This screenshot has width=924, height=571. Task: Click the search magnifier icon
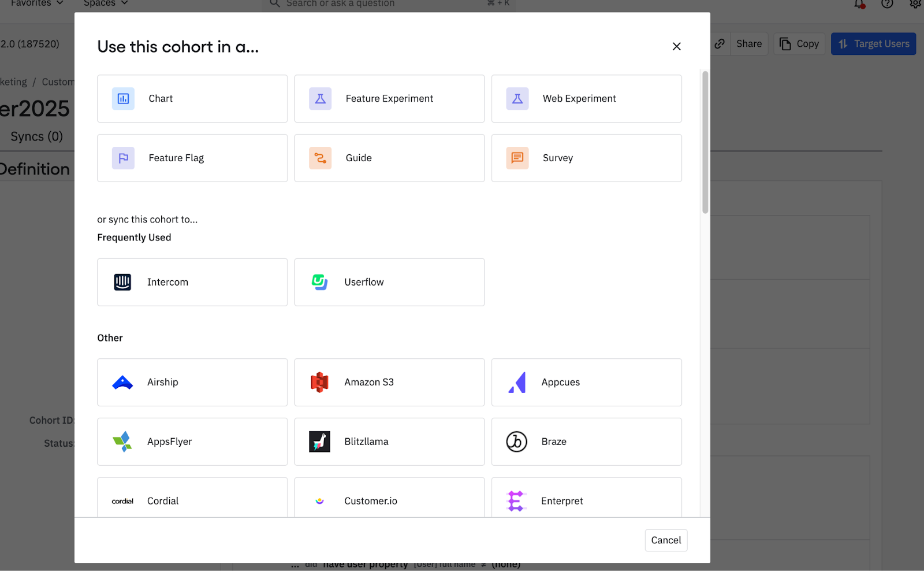coord(275,3)
